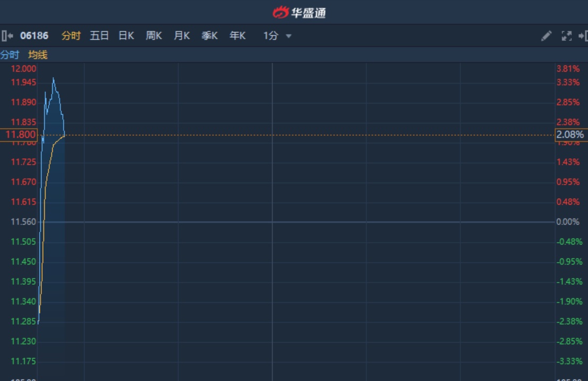Click the highlighted 11.800 current price label
588x381 pixels.
(19, 135)
